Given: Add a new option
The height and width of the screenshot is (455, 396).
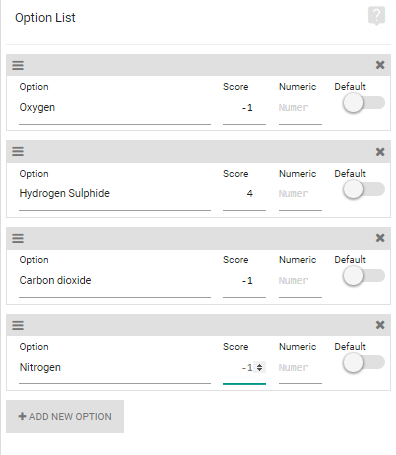Looking at the screenshot, I should pos(65,416).
